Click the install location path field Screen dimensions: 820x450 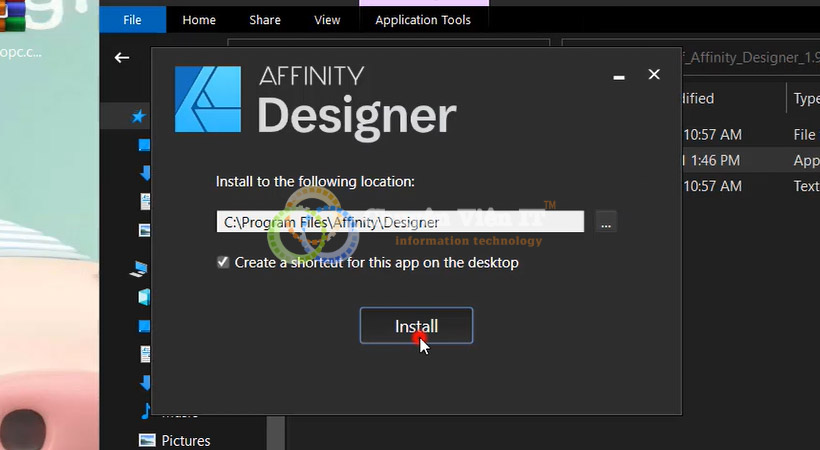pyautogui.click(x=400, y=222)
